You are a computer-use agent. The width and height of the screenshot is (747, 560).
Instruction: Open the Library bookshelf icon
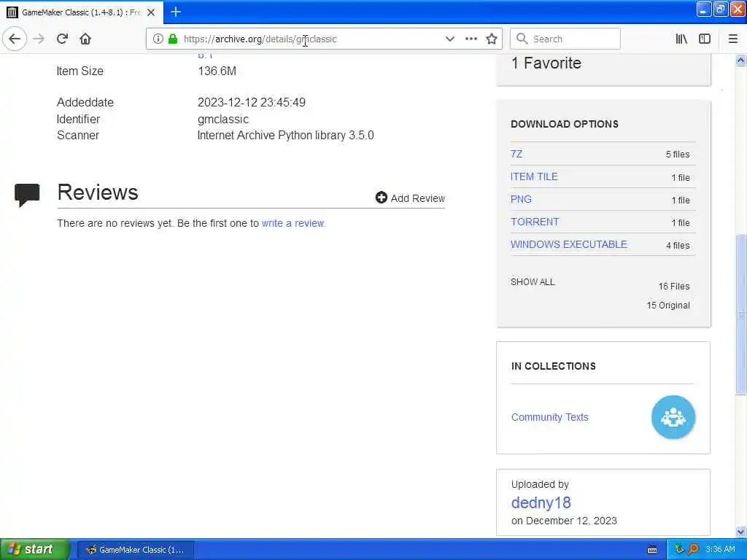(x=681, y=39)
